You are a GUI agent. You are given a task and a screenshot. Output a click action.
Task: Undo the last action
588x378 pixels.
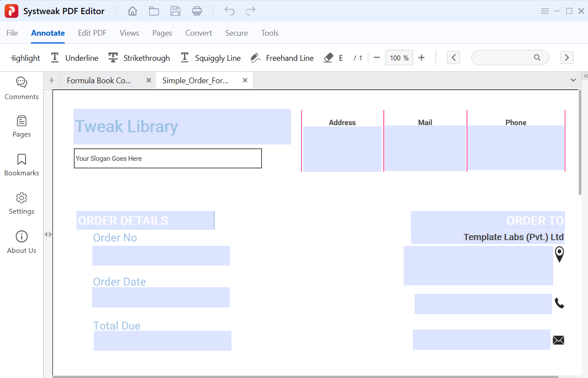pyautogui.click(x=229, y=11)
